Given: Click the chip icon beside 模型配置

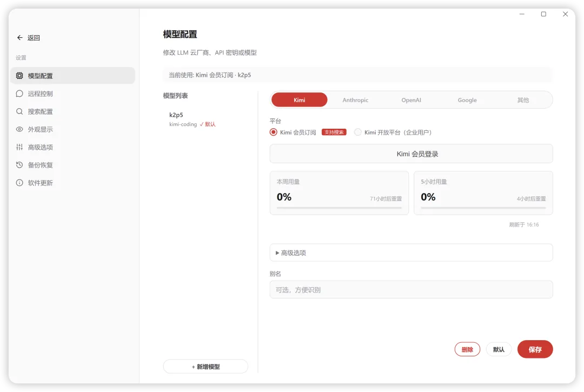Looking at the screenshot, I should click(19, 76).
